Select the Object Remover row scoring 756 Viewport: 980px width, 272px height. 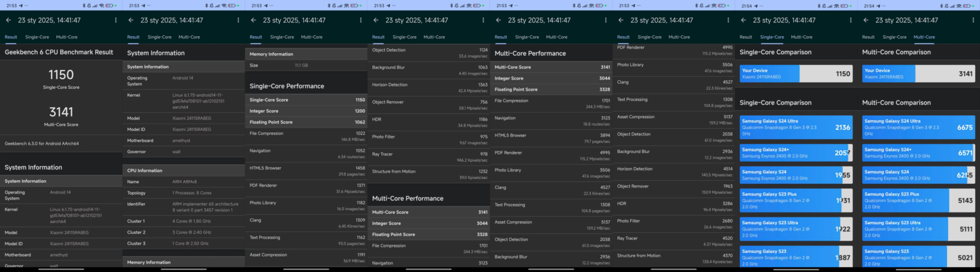pos(429,105)
